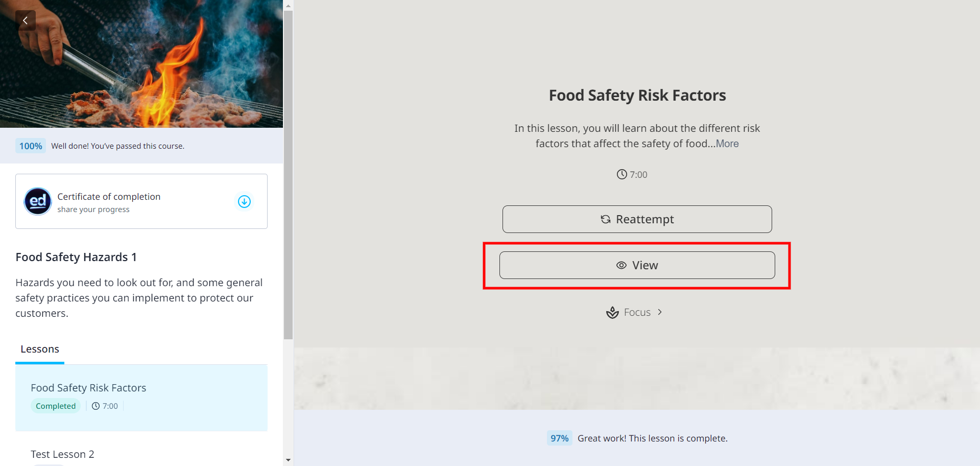Screen dimensions: 980x466
Task: Click the lesson duration clock in sidebar
Action: tap(96, 406)
